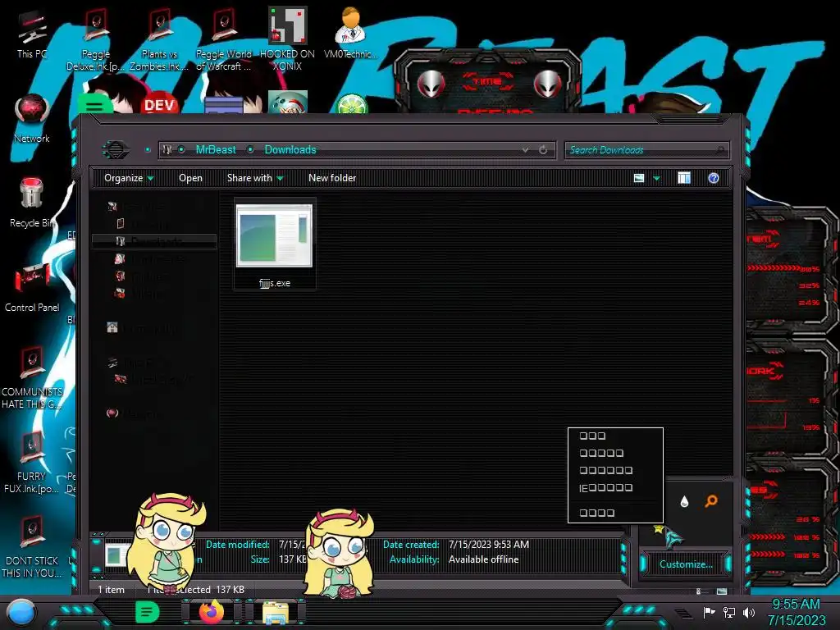The width and height of the screenshot is (840, 630).
Task: Open Plants vs Zombies desktop shortcut
Action: point(159,39)
